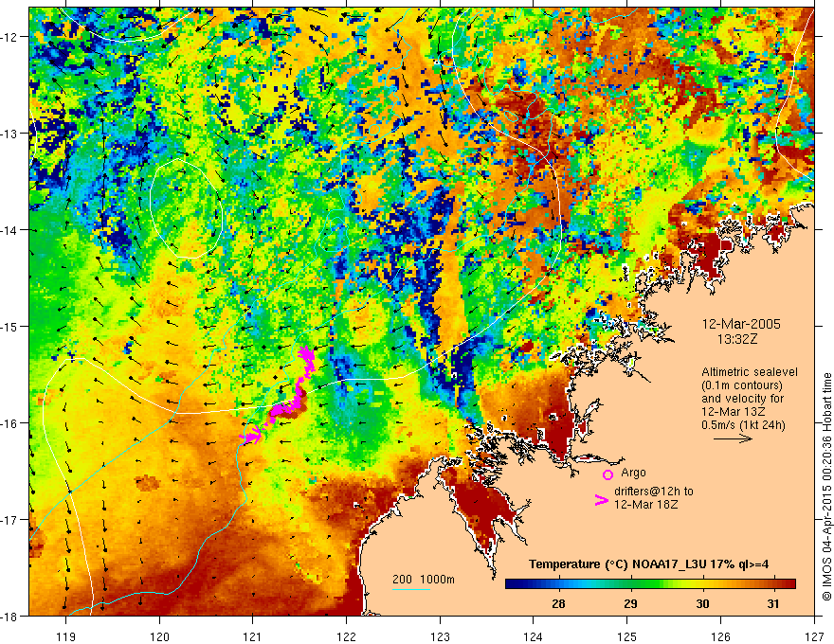Click the colorbar value 29
Viewport: 834px width, 644px height.
click(x=630, y=603)
